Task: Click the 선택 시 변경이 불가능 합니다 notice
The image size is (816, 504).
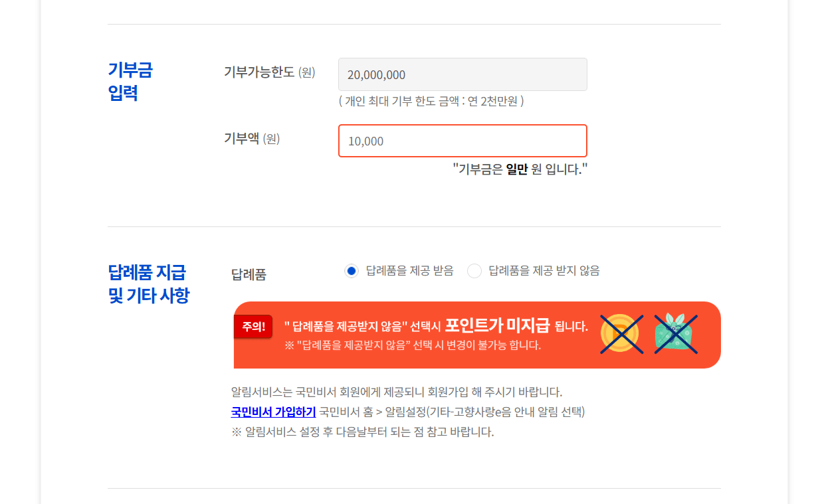Action: 413,345
